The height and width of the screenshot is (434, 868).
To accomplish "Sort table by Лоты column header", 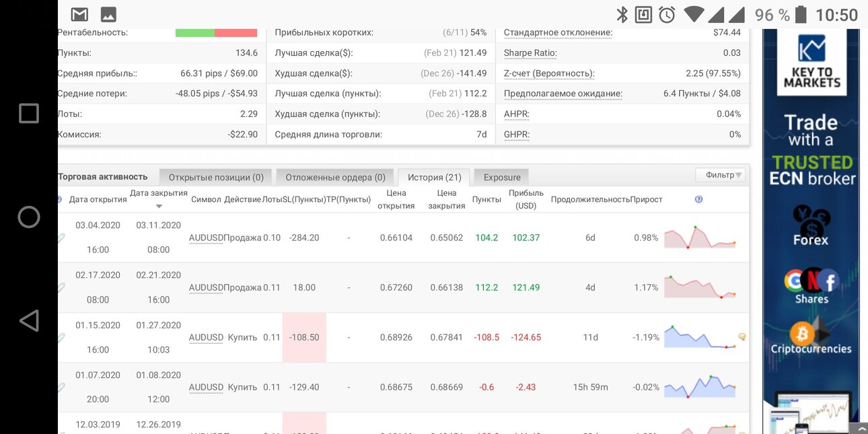I will click(x=272, y=199).
